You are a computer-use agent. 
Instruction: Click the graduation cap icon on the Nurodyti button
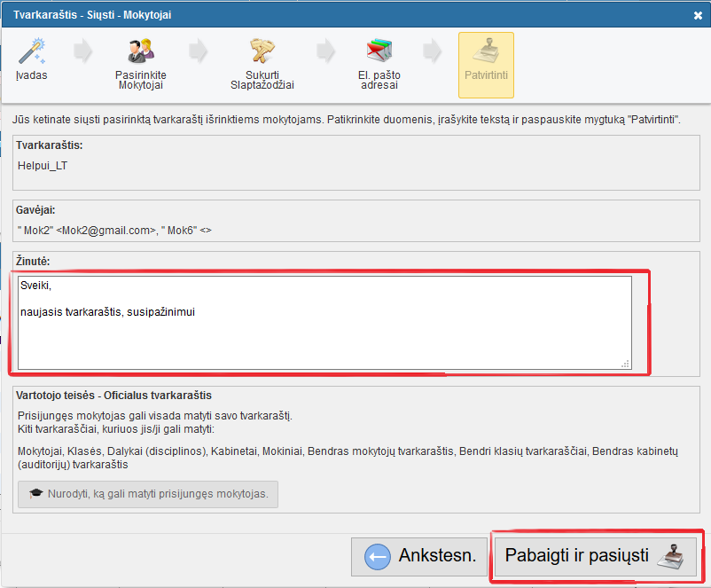click(x=35, y=494)
